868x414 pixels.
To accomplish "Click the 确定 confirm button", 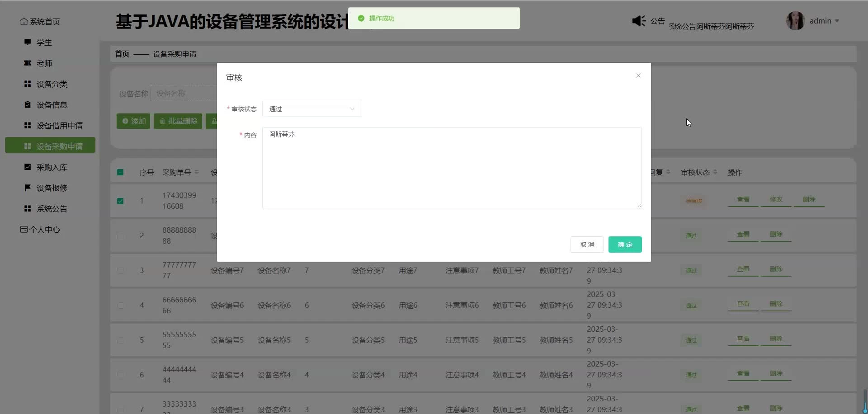I will (625, 245).
